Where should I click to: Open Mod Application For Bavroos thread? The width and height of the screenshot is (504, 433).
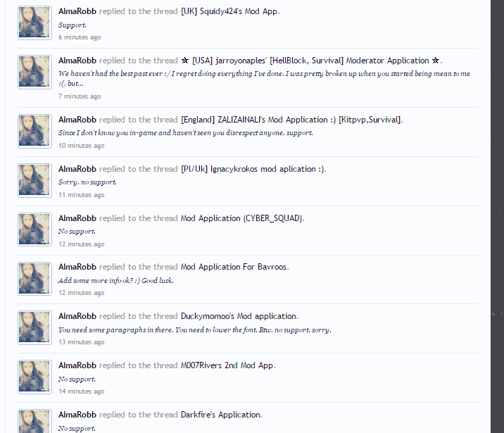pos(234,267)
